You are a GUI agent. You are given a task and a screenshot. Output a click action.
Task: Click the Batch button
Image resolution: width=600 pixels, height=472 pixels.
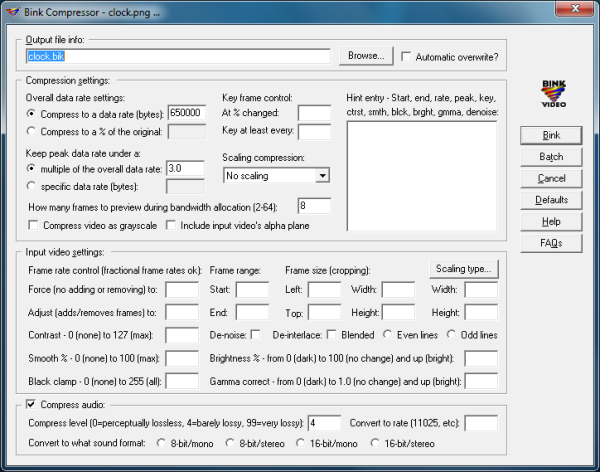tap(551, 157)
